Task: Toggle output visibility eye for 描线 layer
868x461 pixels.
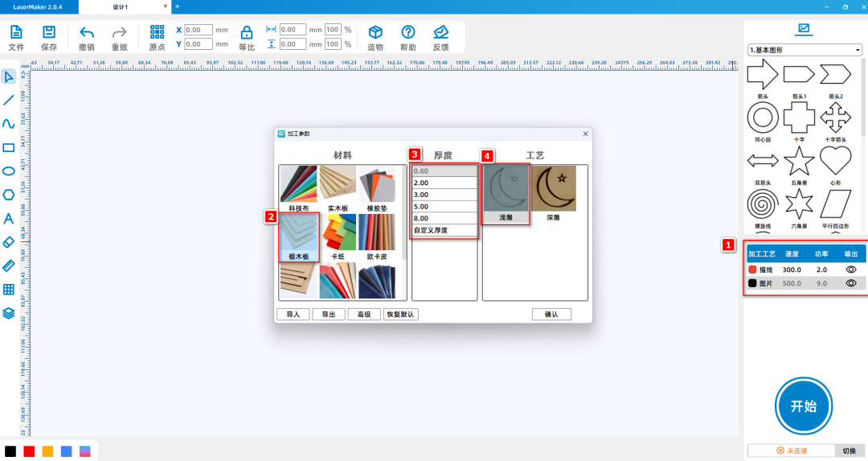Action: [851, 270]
